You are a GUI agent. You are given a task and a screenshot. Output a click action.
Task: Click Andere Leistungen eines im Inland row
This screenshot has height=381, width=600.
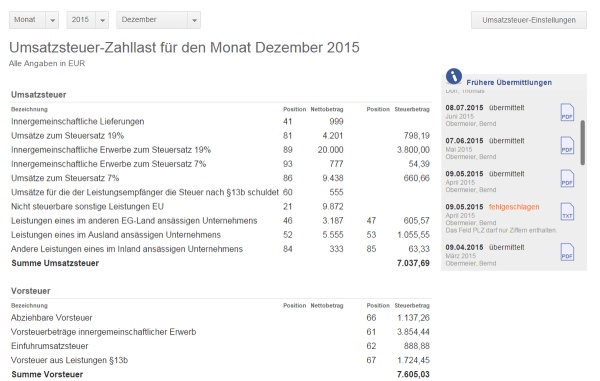tap(220, 249)
